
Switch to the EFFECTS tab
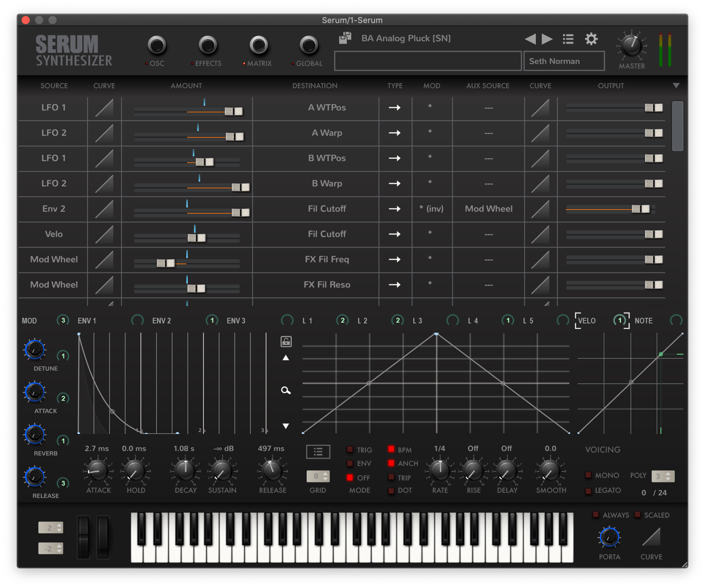(x=207, y=46)
